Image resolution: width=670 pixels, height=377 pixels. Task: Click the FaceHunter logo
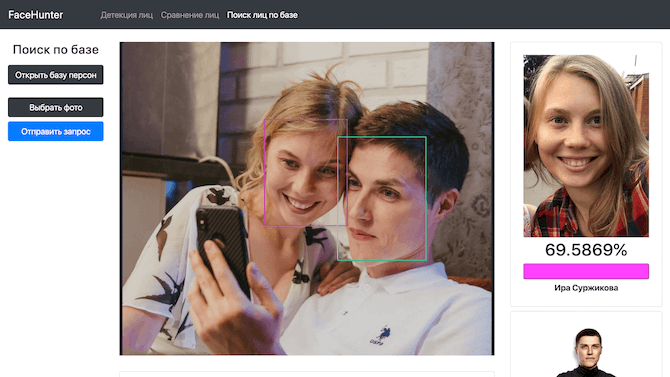pos(35,15)
